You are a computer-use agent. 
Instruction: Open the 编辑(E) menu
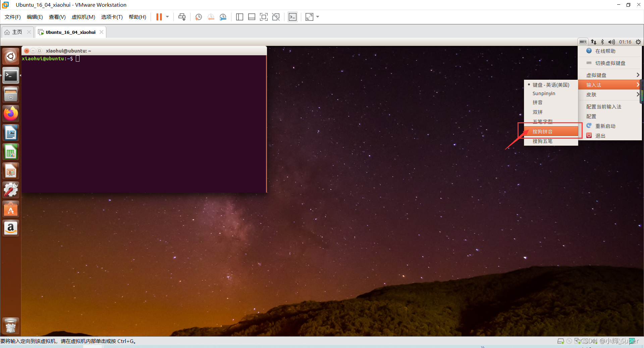click(35, 17)
